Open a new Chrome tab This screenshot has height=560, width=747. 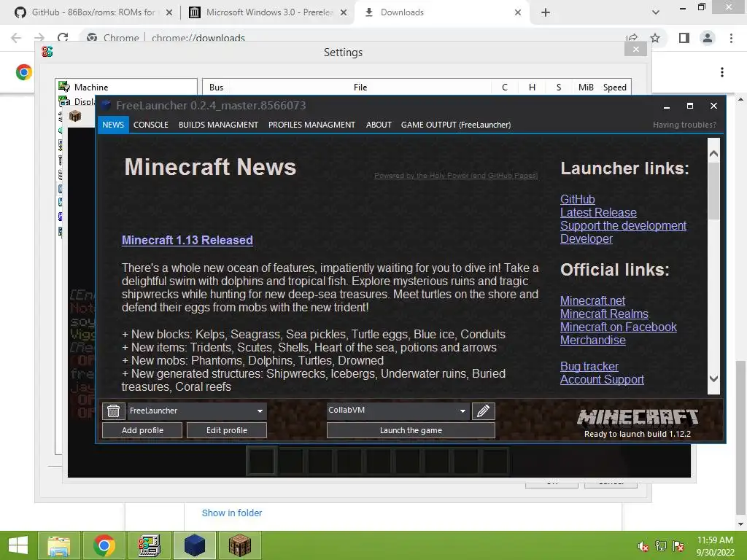pyautogui.click(x=546, y=12)
